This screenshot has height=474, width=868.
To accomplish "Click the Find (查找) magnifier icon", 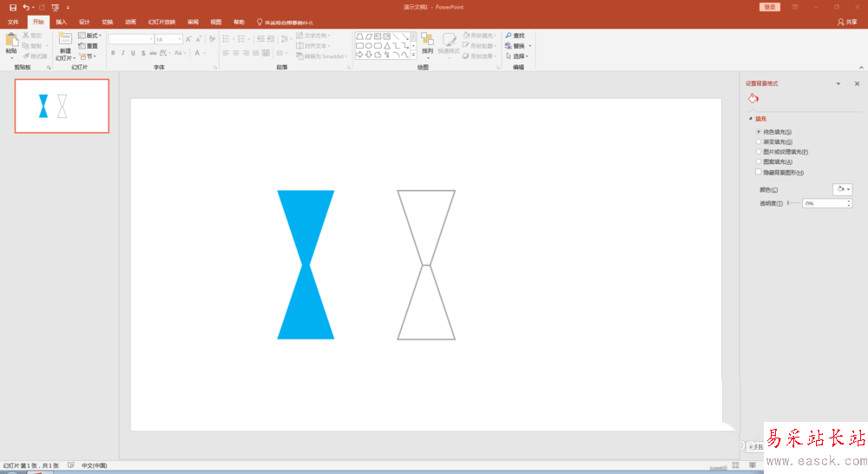I will click(x=509, y=36).
